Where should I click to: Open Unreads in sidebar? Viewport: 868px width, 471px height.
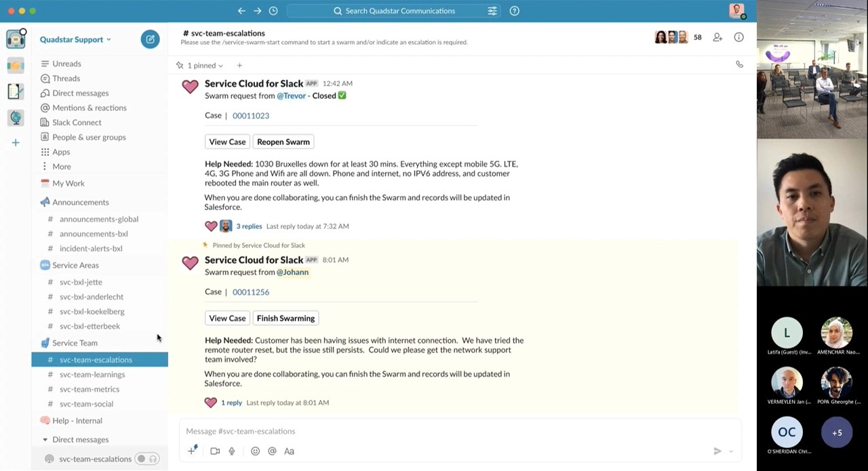pyautogui.click(x=66, y=64)
